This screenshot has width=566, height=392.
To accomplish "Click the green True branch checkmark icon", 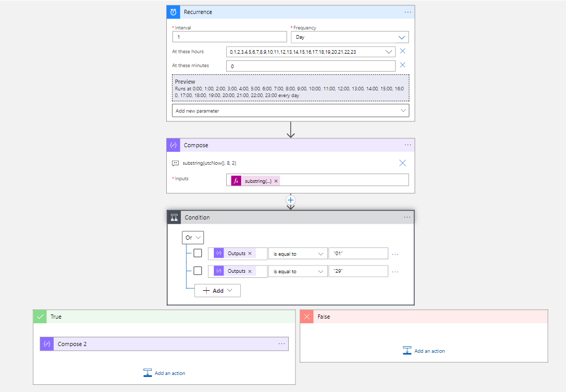I will tap(40, 316).
